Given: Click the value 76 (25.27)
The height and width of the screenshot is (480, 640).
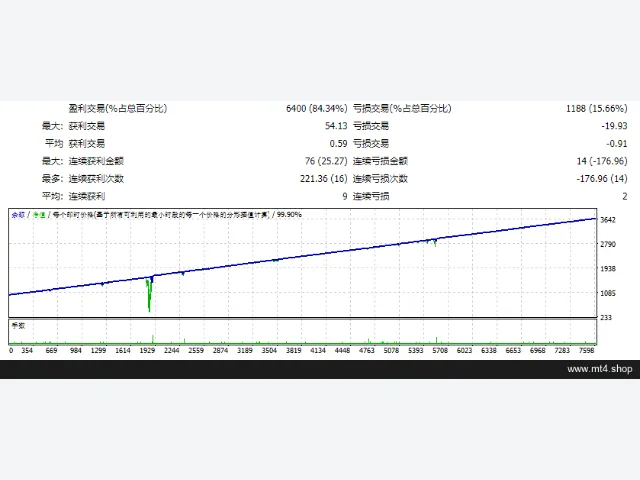Looking at the screenshot, I should [326, 161].
